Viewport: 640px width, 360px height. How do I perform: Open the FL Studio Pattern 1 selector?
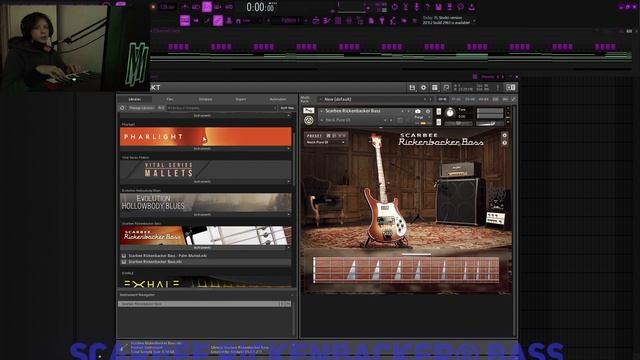tap(291, 20)
